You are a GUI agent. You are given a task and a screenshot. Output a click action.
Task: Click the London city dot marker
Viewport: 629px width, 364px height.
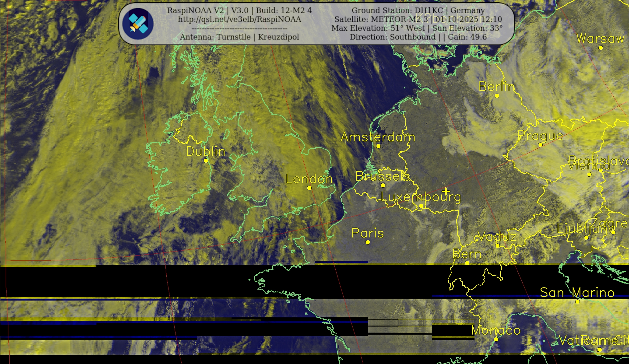click(x=309, y=188)
